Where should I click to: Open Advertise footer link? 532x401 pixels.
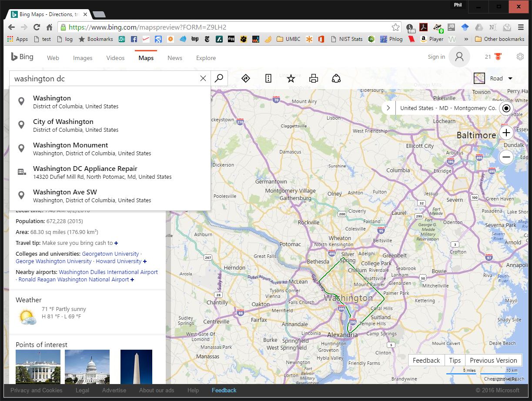pyautogui.click(x=114, y=390)
